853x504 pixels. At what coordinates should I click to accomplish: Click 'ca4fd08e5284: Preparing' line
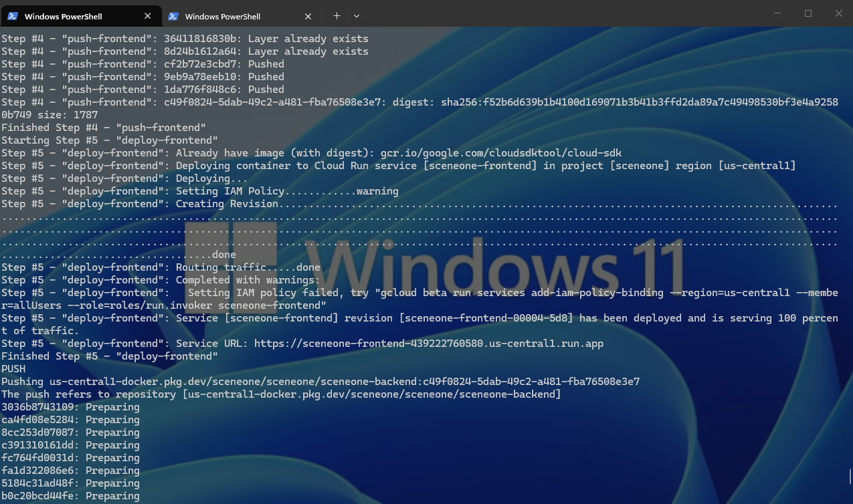(x=70, y=420)
